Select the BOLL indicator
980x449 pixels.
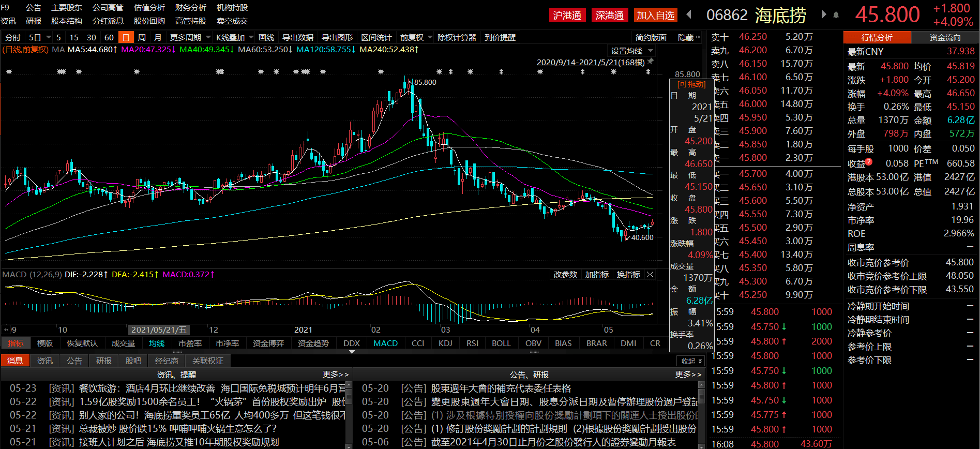501,343
